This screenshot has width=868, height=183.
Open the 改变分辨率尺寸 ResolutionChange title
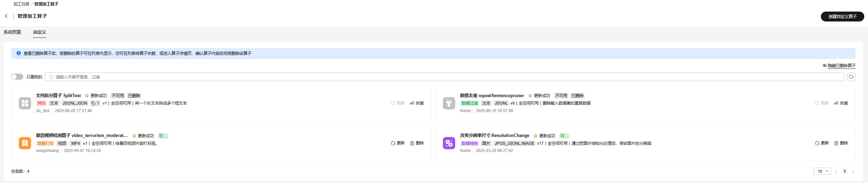click(494, 136)
